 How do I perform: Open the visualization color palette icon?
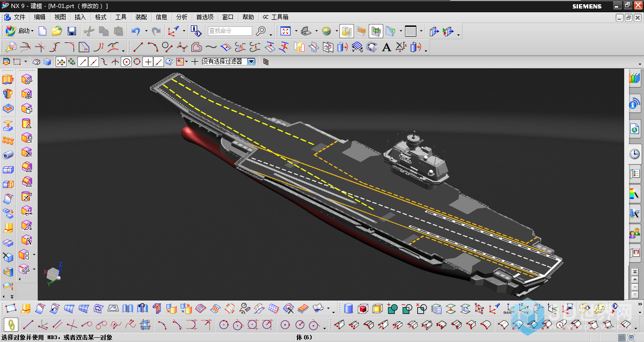point(635,193)
